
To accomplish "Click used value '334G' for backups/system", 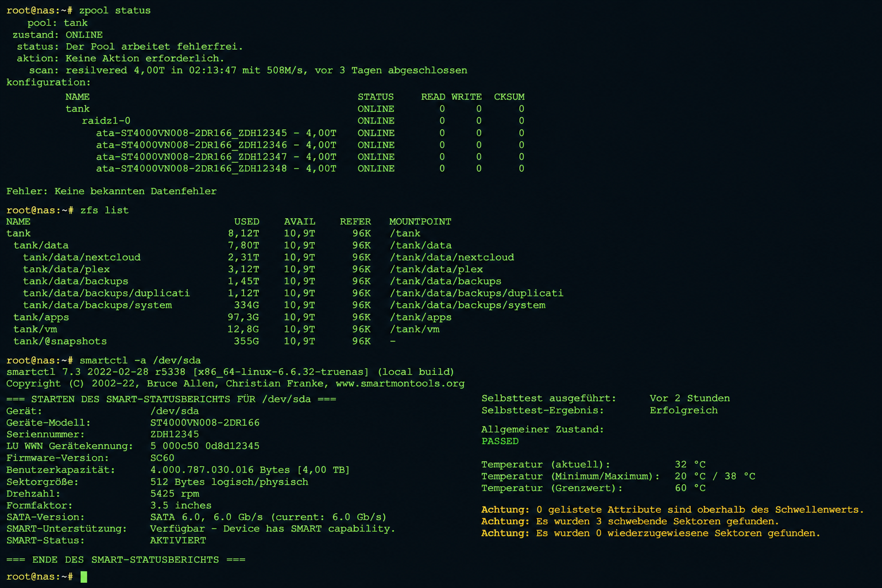I will [246, 305].
